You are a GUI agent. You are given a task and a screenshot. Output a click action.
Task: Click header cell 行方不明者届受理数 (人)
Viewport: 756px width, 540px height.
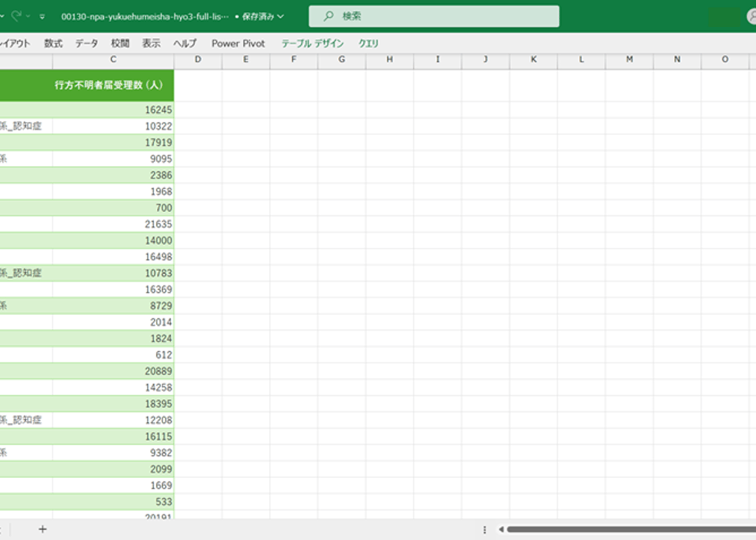tap(113, 85)
